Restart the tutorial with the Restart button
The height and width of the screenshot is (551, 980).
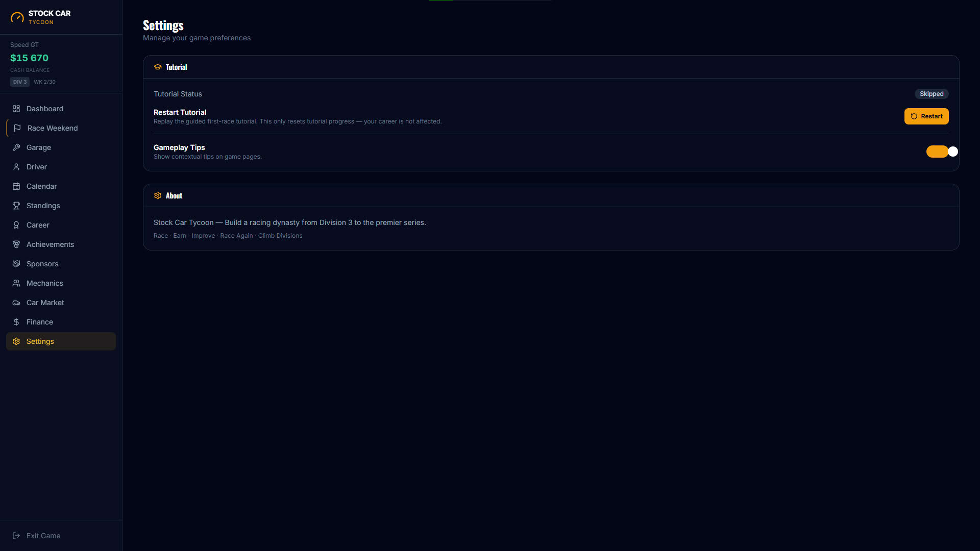click(926, 116)
